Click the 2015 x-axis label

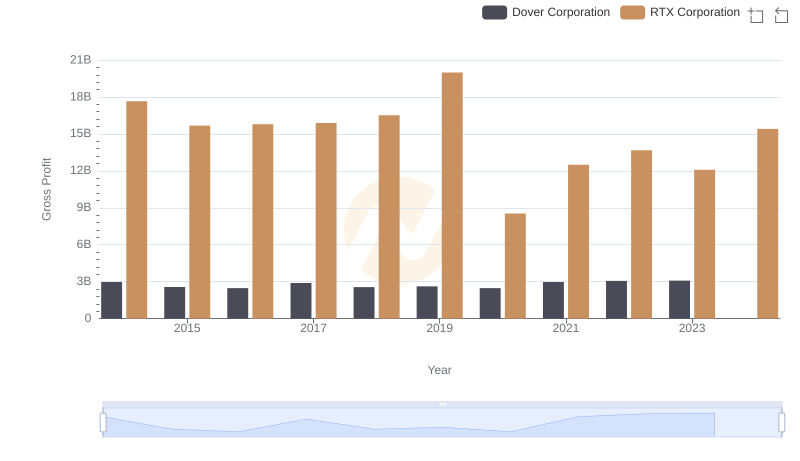187,328
